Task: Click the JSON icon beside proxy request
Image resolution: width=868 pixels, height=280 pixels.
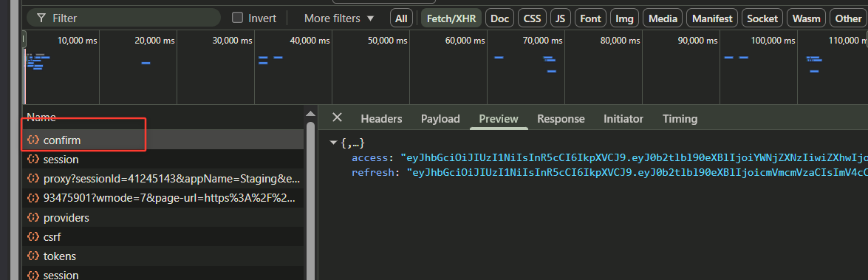Action: [33, 179]
